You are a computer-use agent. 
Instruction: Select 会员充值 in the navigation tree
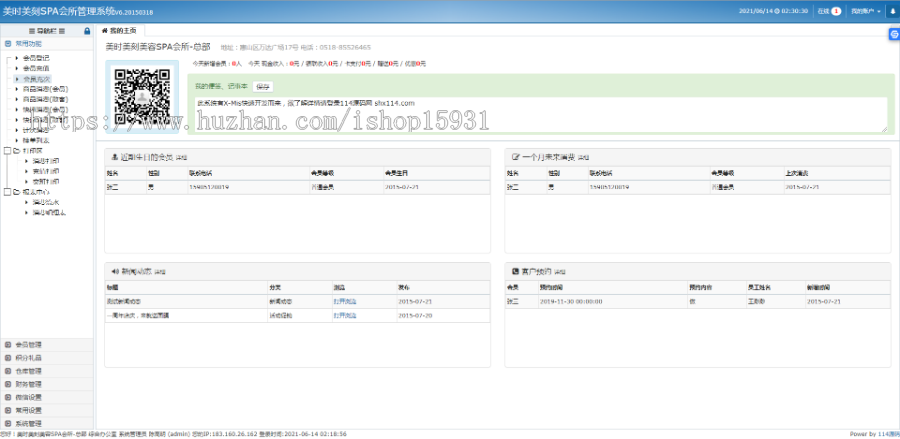click(36, 68)
